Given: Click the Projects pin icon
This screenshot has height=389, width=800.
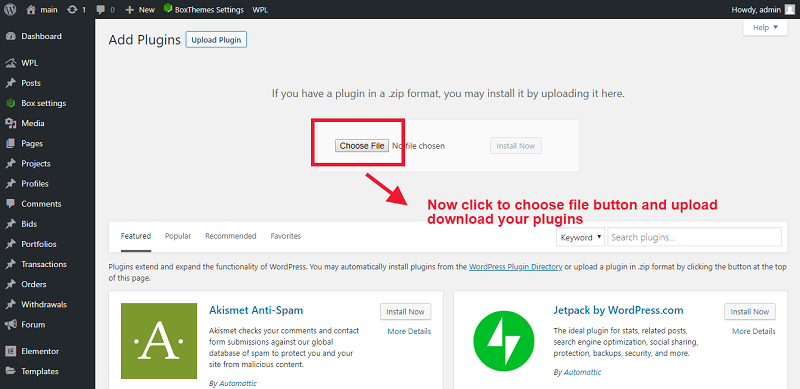Looking at the screenshot, I should 10,164.
